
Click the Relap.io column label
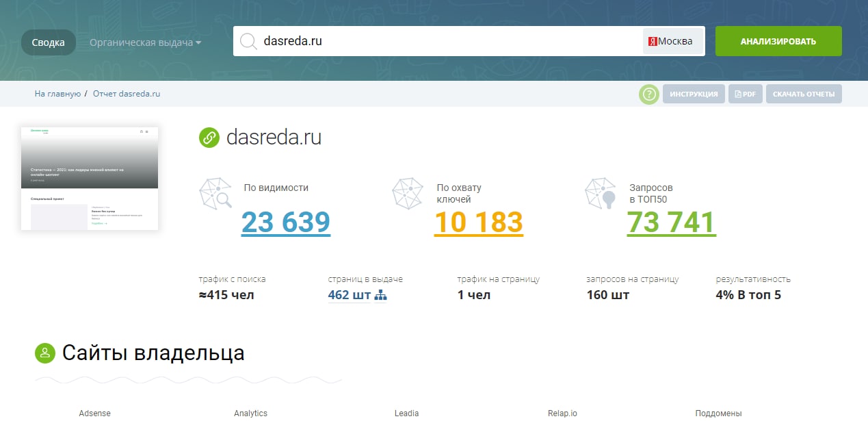pyautogui.click(x=562, y=413)
